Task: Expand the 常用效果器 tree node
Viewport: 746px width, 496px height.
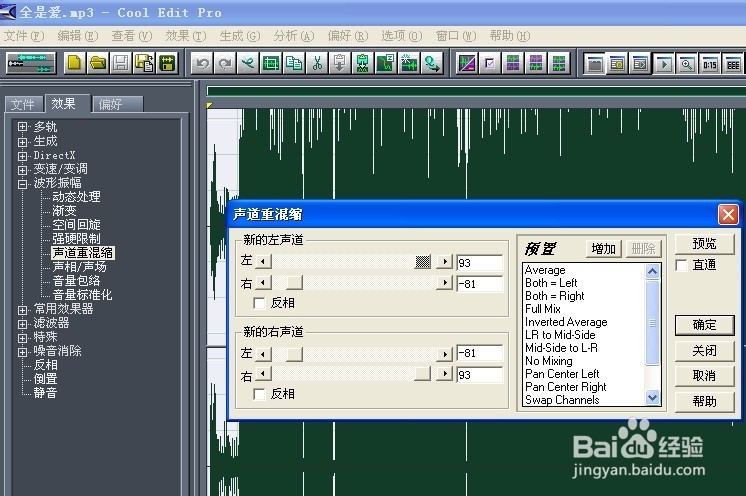Action: coord(22,310)
